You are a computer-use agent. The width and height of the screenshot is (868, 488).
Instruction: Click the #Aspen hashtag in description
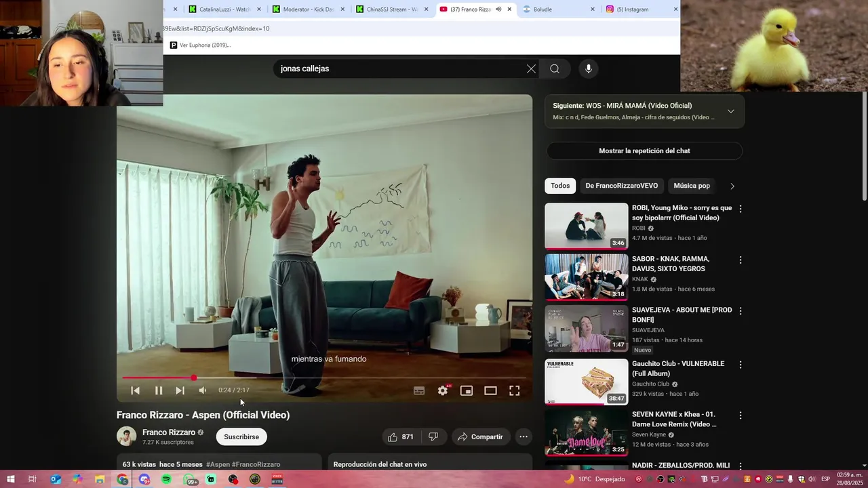(218, 464)
